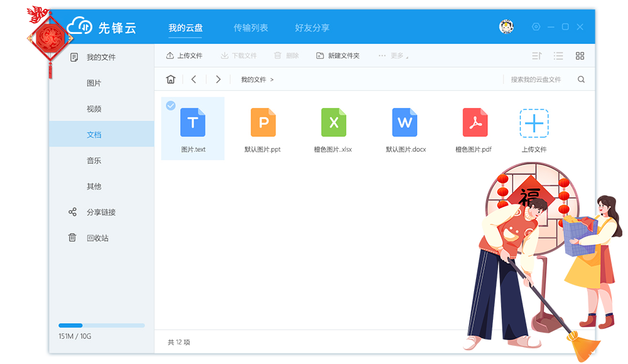Screen dimensions: 628x364
Task: Open the 好友分享 tab
Action: pos(312,28)
